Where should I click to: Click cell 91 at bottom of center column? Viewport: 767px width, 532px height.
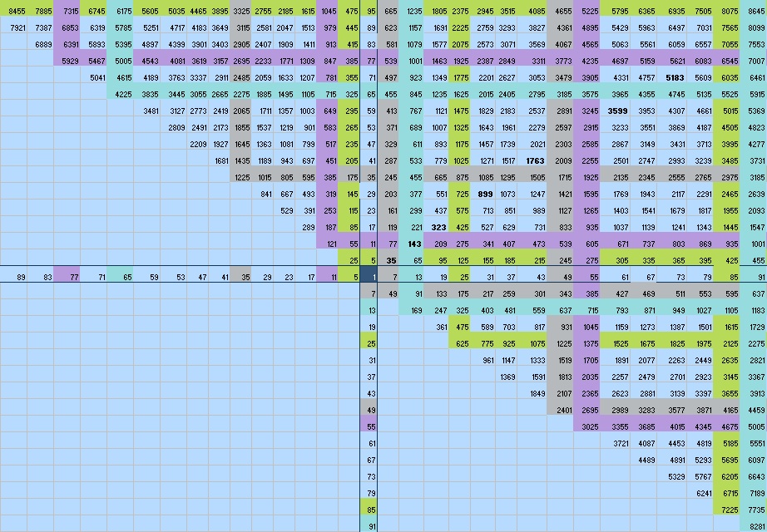tap(372, 525)
